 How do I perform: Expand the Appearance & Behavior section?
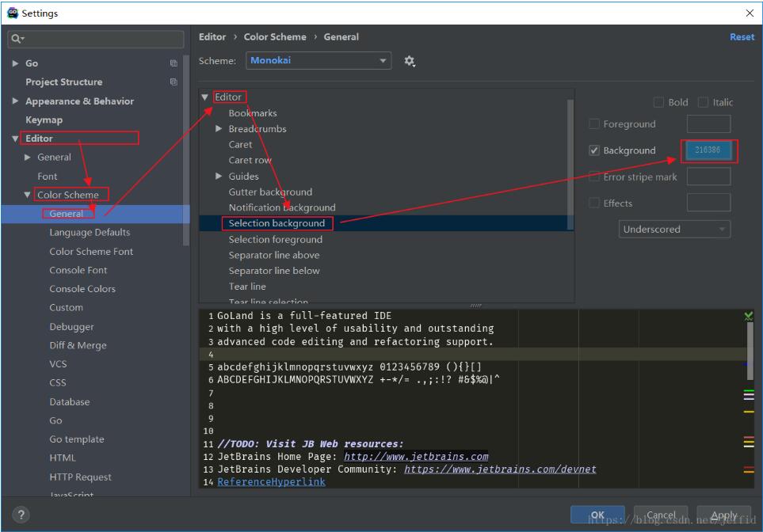click(15, 101)
